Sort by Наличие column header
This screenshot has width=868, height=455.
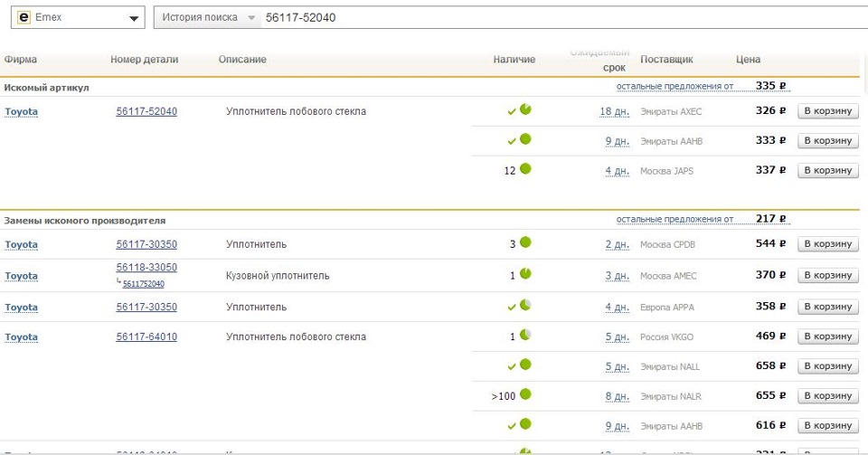pyautogui.click(x=514, y=60)
